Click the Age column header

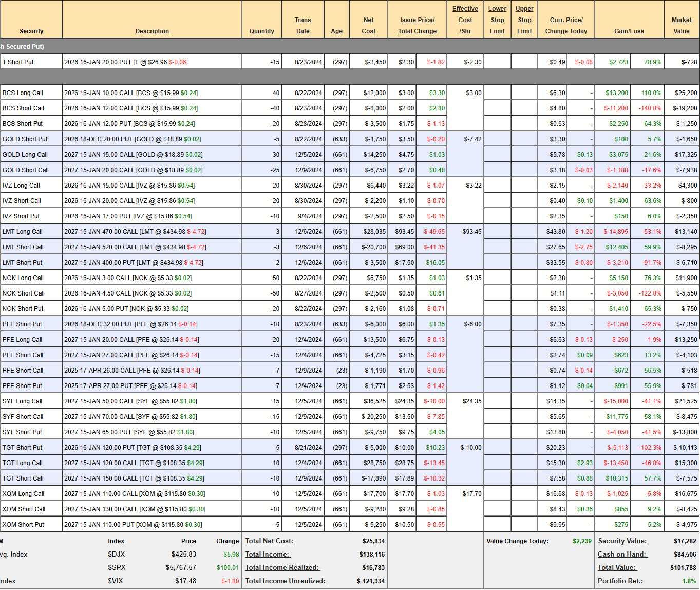point(336,31)
